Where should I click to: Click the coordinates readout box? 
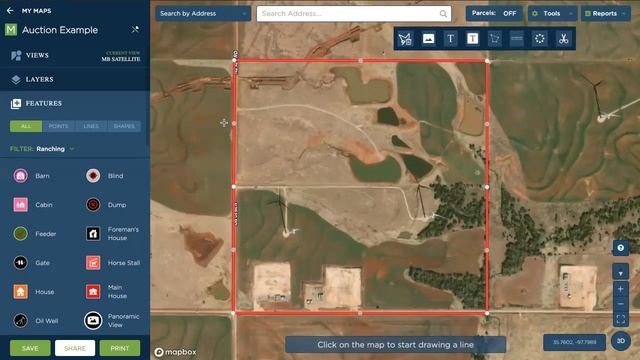574,342
